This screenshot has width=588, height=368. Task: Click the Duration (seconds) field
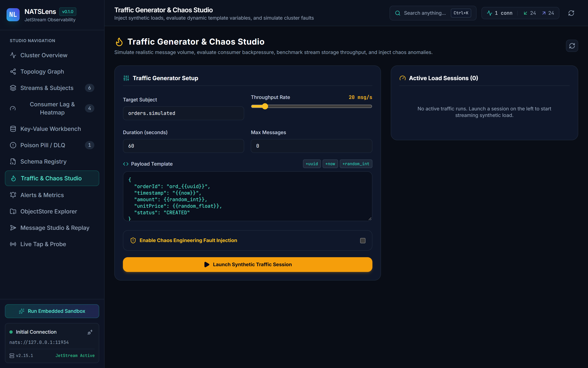pyautogui.click(x=184, y=146)
